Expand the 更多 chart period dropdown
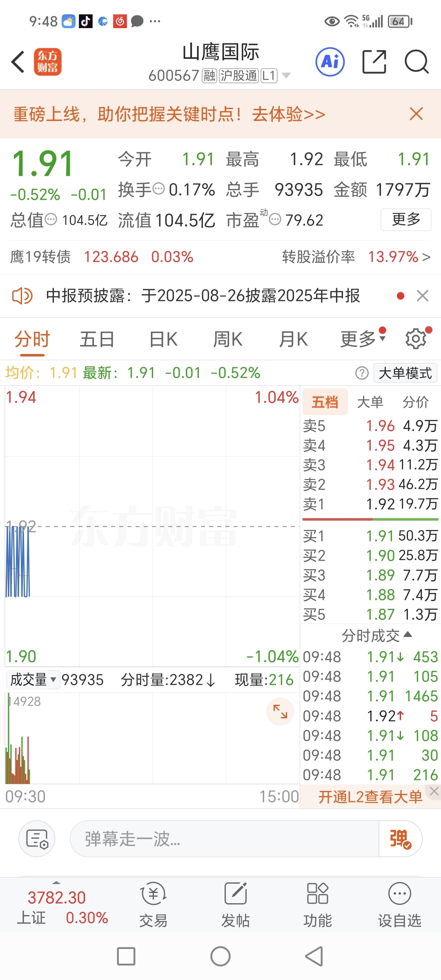 pyautogui.click(x=363, y=339)
